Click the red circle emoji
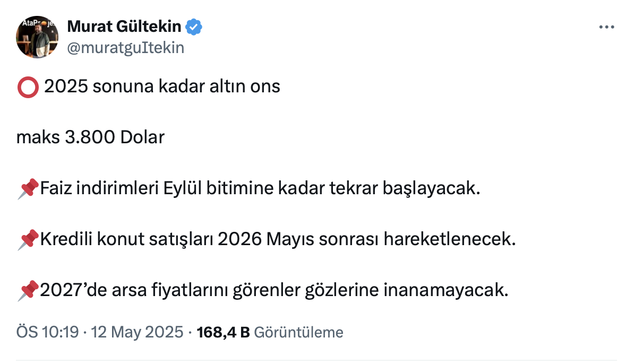 pyautogui.click(x=28, y=87)
